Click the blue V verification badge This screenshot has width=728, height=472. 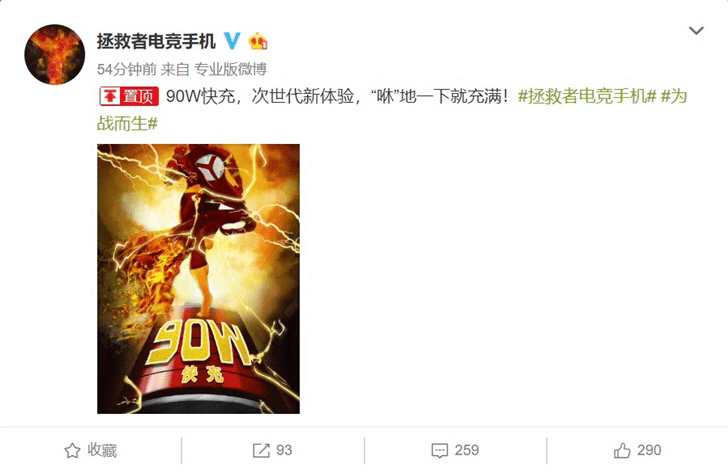click(x=232, y=41)
